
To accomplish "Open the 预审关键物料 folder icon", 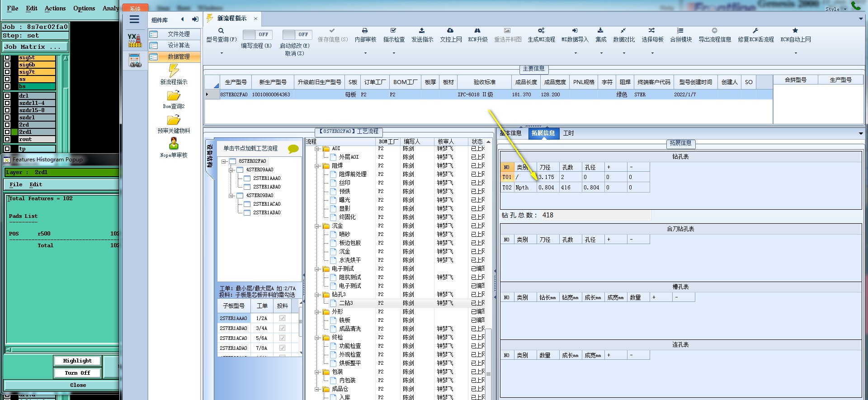I will 174,120.
